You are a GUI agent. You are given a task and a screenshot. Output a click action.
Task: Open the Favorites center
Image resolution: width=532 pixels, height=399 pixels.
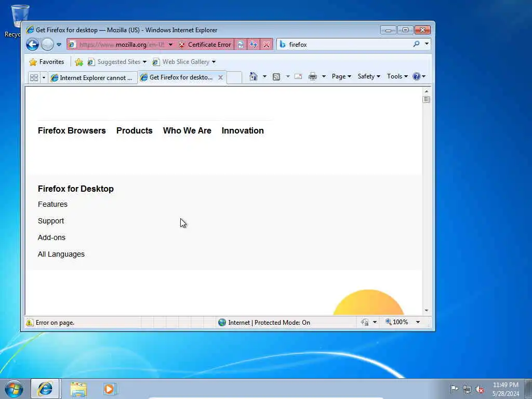point(47,62)
